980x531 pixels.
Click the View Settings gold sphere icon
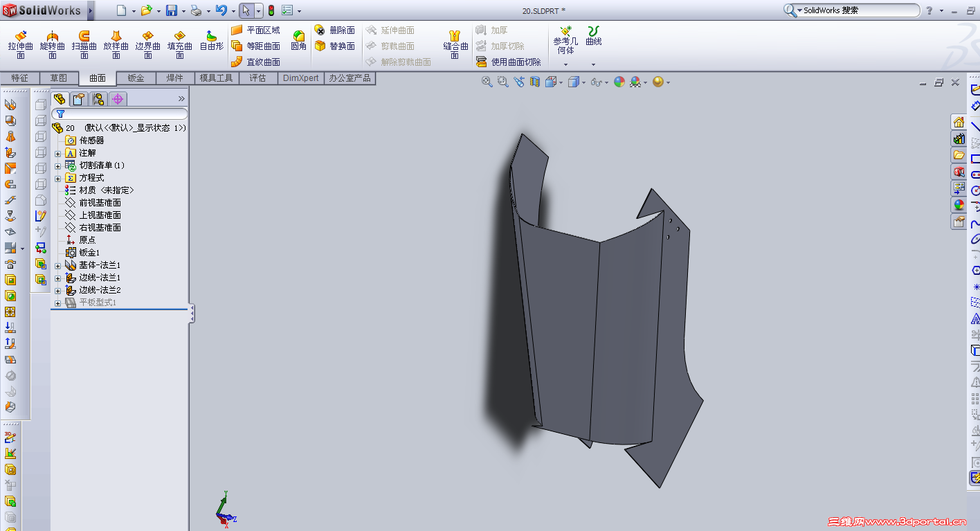[x=657, y=82]
